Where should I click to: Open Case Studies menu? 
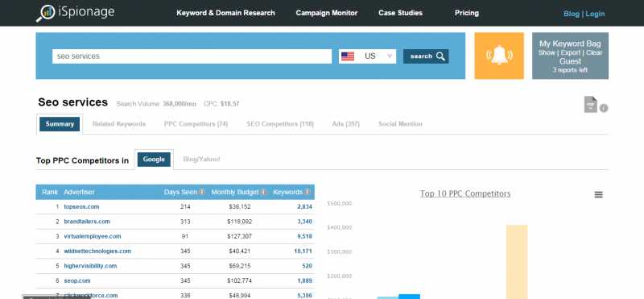[x=400, y=13]
